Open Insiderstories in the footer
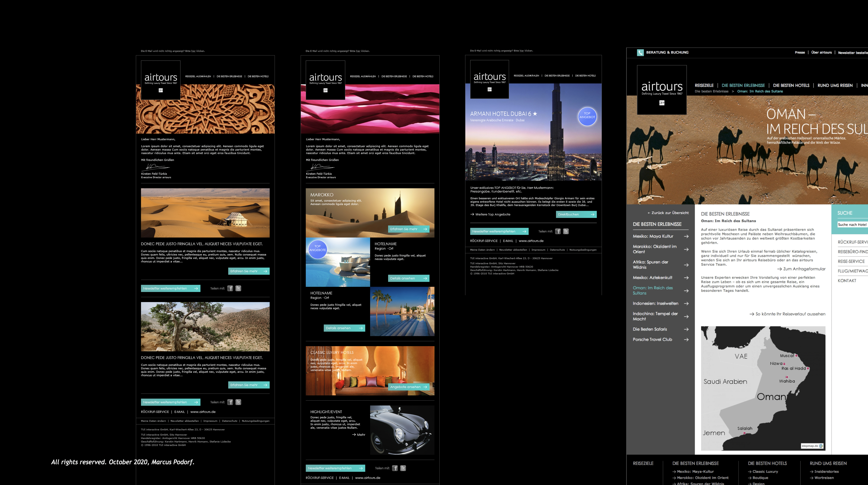The width and height of the screenshot is (868, 485). [x=826, y=472]
